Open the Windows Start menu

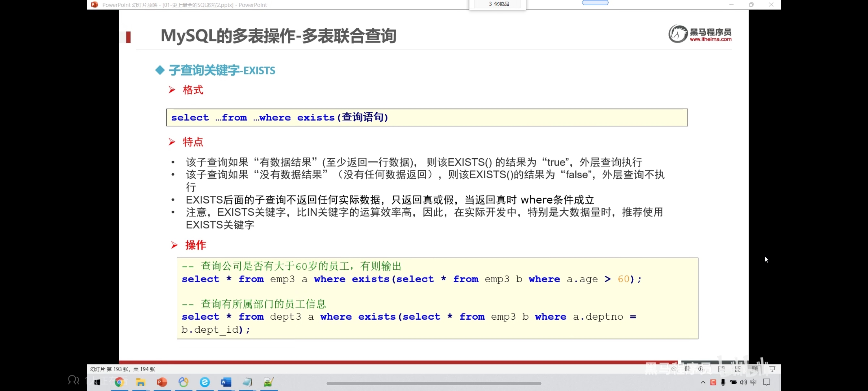point(98,382)
